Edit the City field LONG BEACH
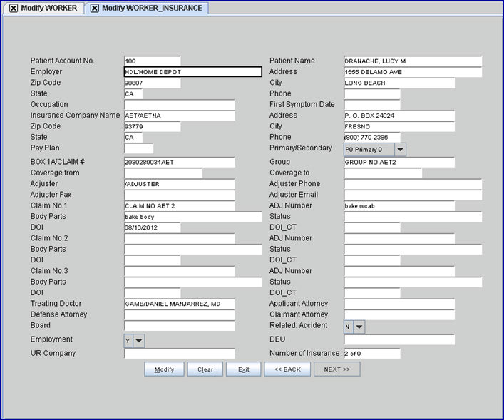Screen dimensions: 504x420 click(399, 83)
